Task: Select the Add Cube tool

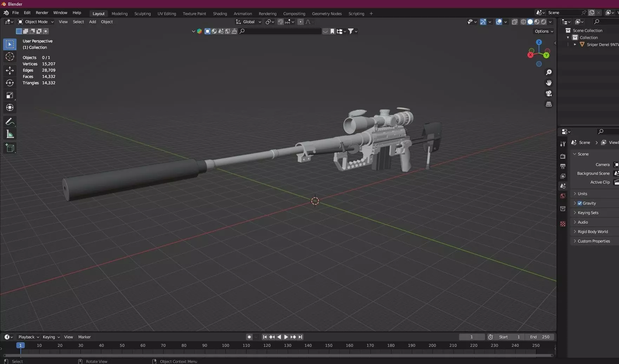Action: click(10, 148)
